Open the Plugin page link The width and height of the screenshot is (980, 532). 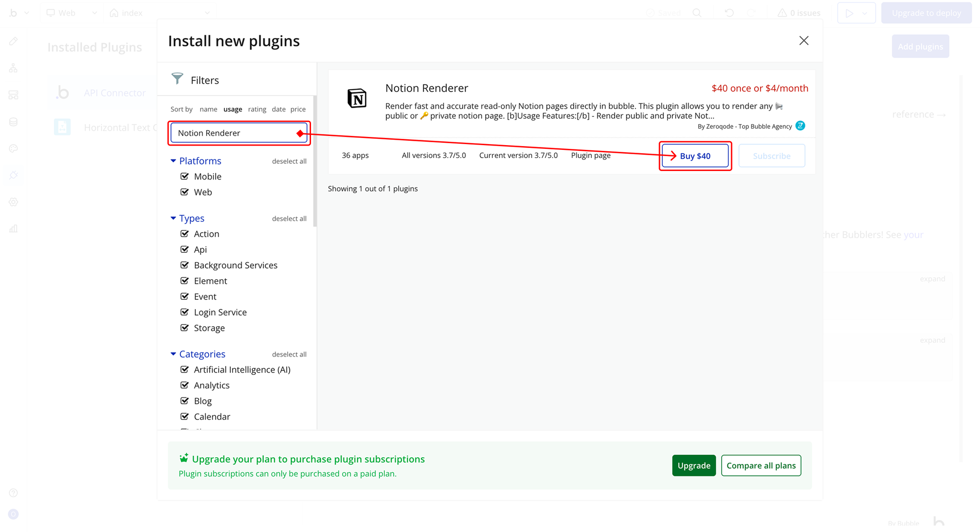coord(590,155)
